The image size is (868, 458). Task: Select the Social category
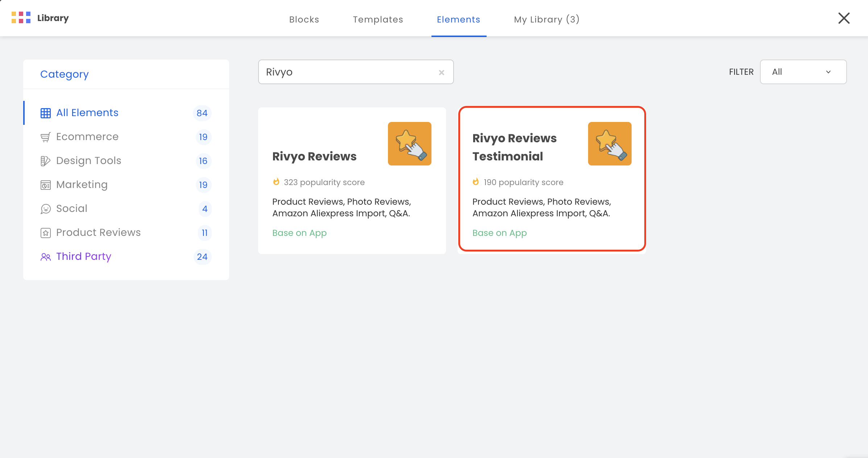[126, 209]
